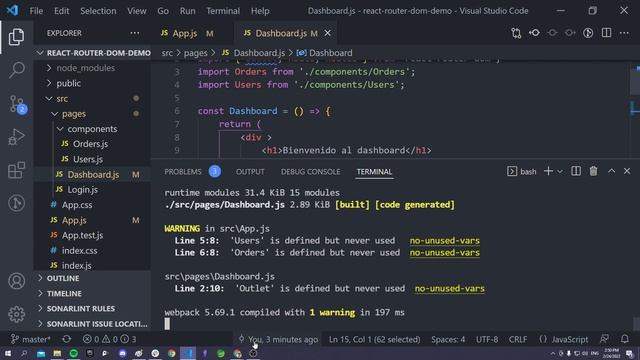
Task: Open the notifications bell in status bar
Action: click(624, 339)
